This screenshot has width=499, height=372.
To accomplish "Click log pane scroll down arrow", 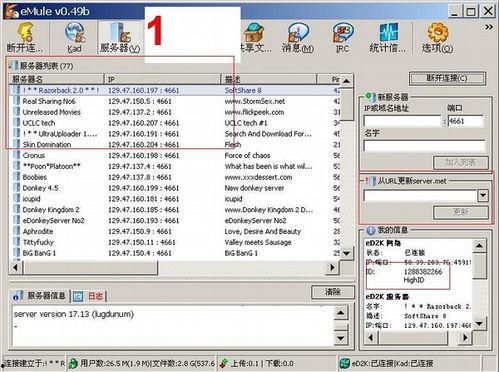I will (x=341, y=339).
